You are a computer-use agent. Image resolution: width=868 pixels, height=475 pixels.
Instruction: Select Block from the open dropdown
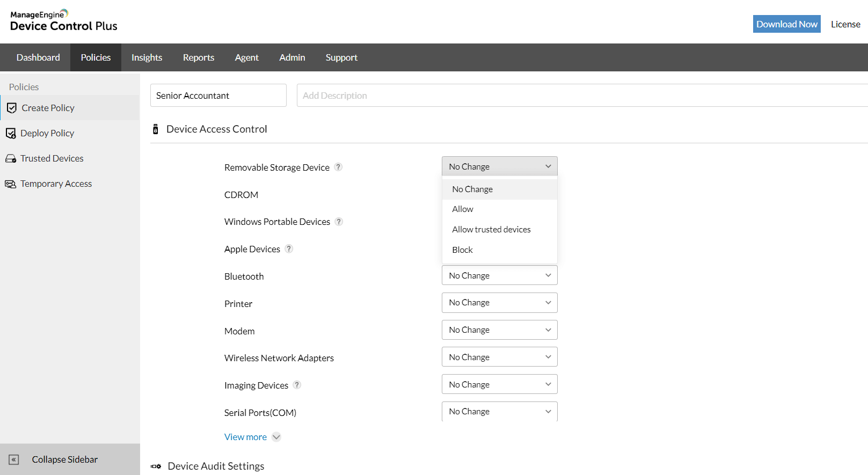(x=462, y=250)
